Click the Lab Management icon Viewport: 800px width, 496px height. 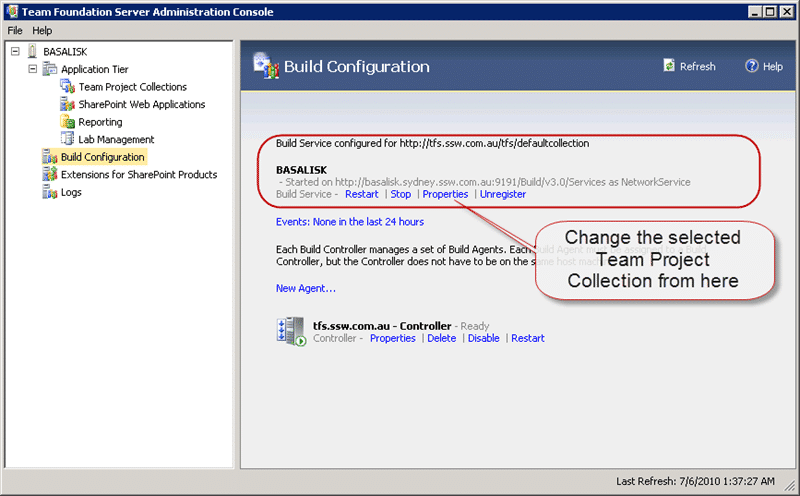click(67, 139)
